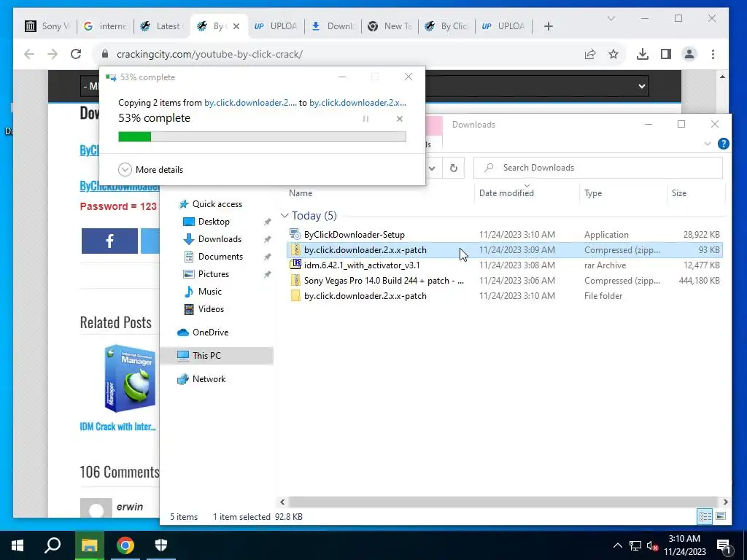Open Downloads in the navigation pane
The image size is (747, 560).
(x=220, y=239)
